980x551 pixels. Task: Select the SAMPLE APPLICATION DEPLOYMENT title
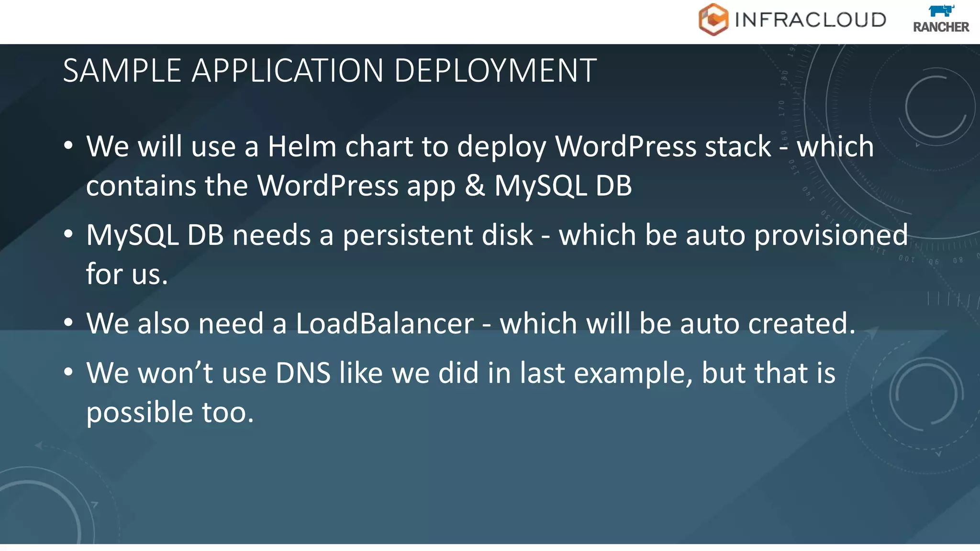click(x=330, y=71)
